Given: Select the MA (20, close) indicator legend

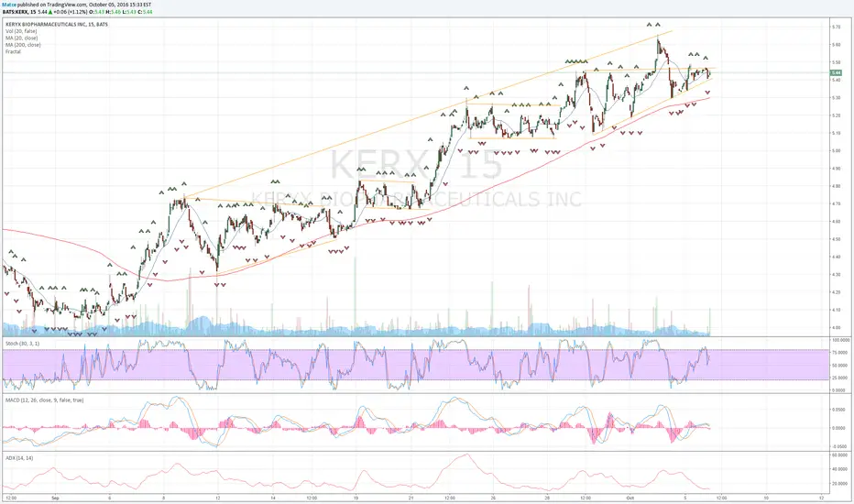Looking at the screenshot, I should pyautogui.click(x=22, y=38).
